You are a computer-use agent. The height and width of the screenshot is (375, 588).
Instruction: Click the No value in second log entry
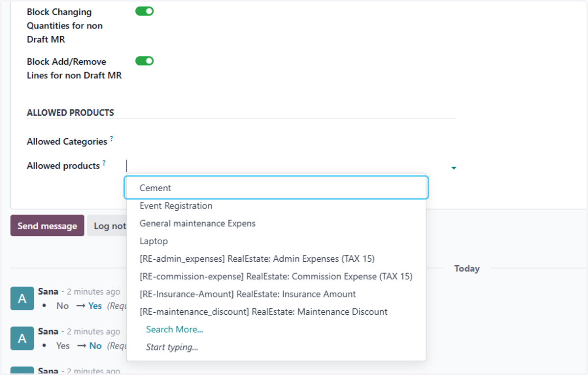click(96, 346)
